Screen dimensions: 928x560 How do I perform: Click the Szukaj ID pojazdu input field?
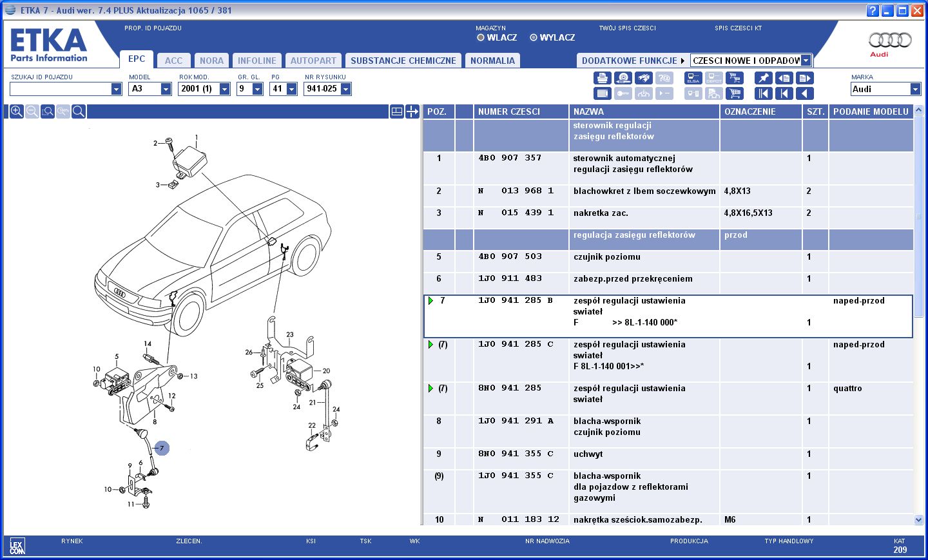(x=61, y=89)
